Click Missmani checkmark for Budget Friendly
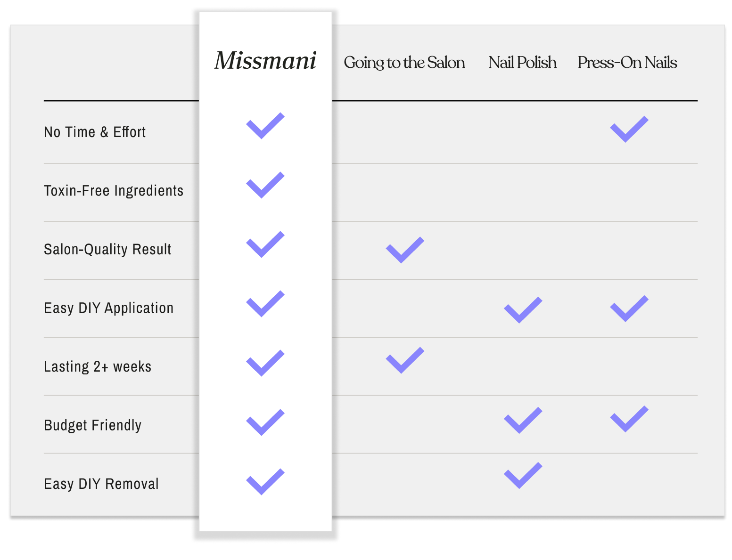 coord(265,422)
